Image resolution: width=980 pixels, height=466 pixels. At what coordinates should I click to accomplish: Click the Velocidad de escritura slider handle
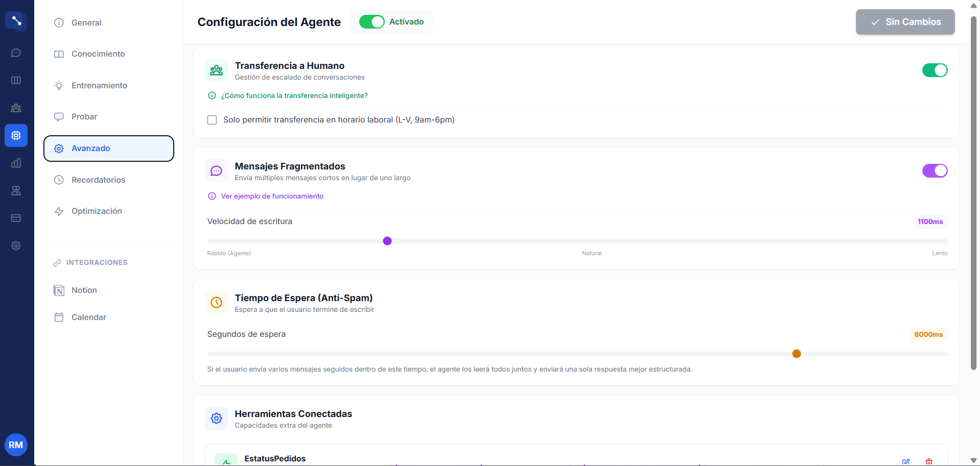387,241
